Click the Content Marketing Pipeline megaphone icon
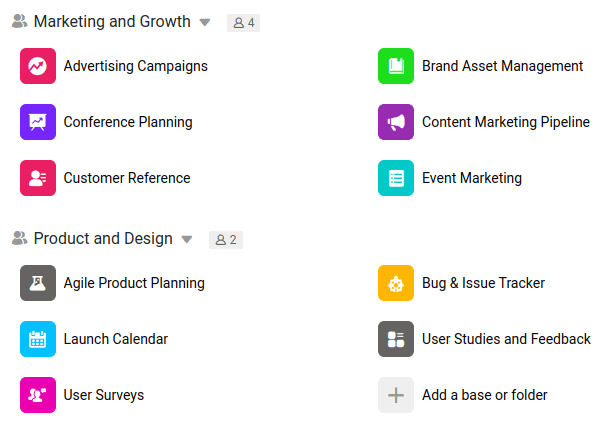The height and width of the screenshot is (427, 609). click(x=396, y=122)
